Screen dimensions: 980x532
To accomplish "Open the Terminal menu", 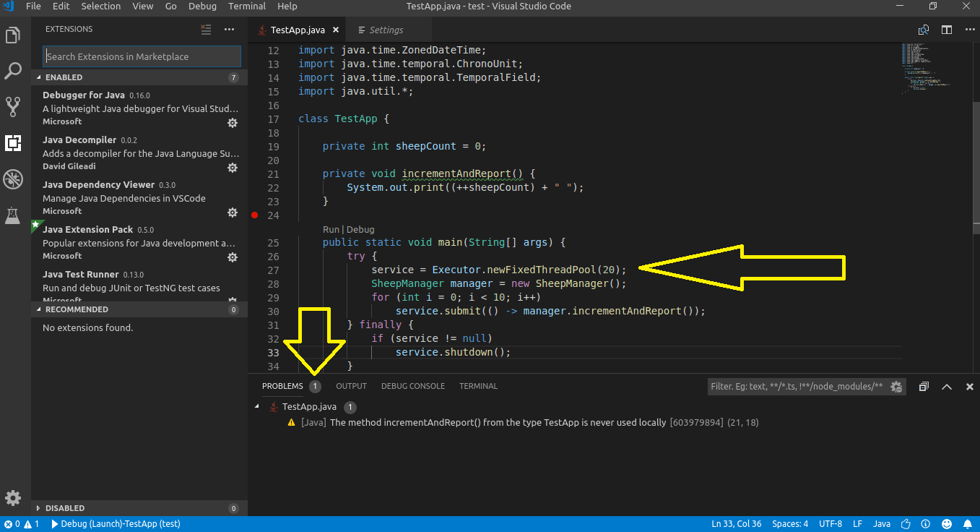I will (247, 7).
